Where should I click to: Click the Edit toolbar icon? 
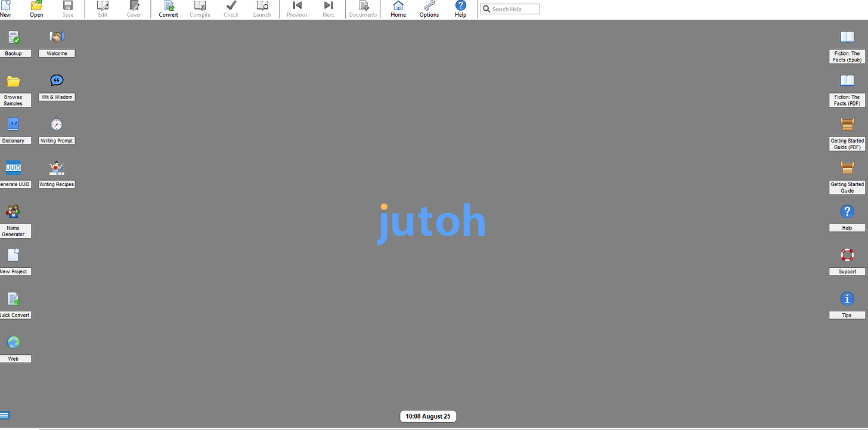103,5
